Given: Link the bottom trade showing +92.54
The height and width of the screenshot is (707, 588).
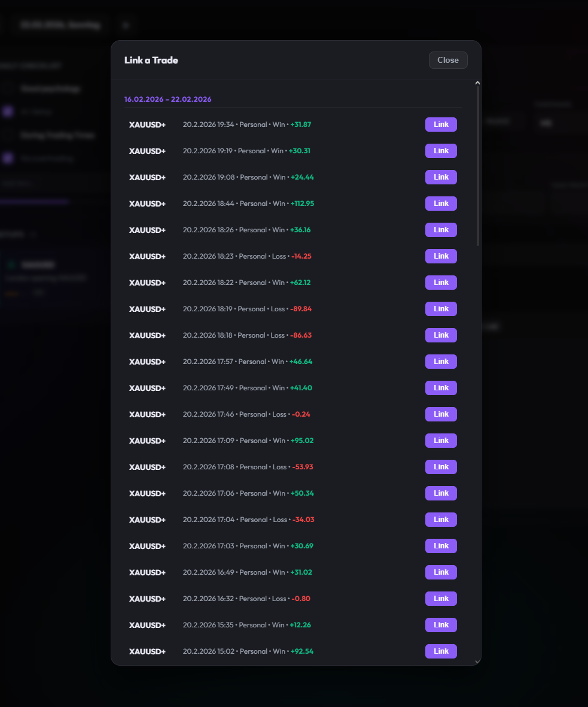Looking at the screenshot, I should [x=441, y=651].
